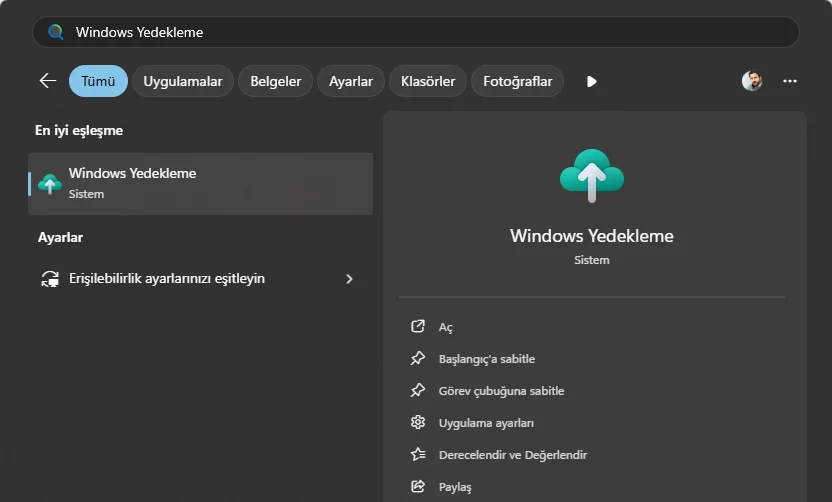This screenshot has width=832, height=502.
Task: Switch to the Fotoğraflar filter
Action: (x=517, y=81)
